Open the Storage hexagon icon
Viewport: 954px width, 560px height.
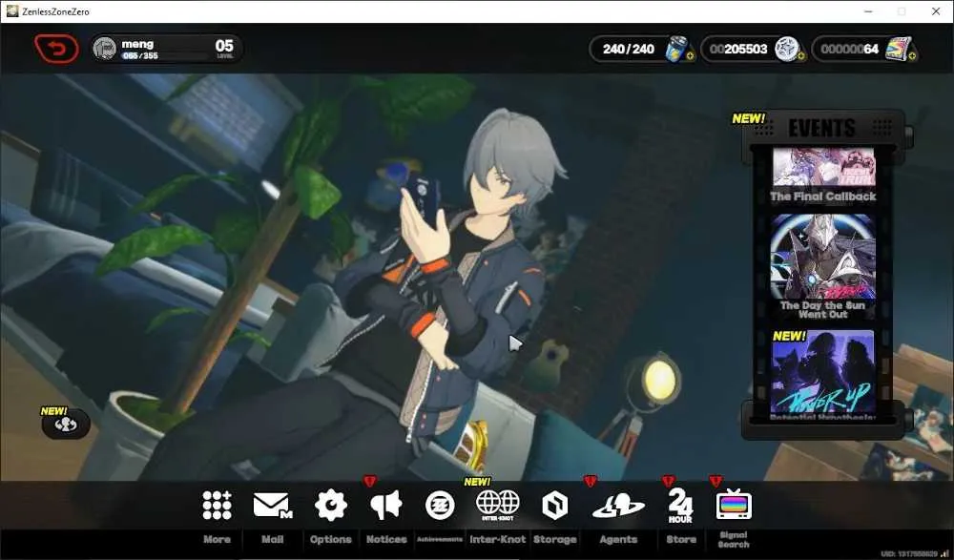554,506
